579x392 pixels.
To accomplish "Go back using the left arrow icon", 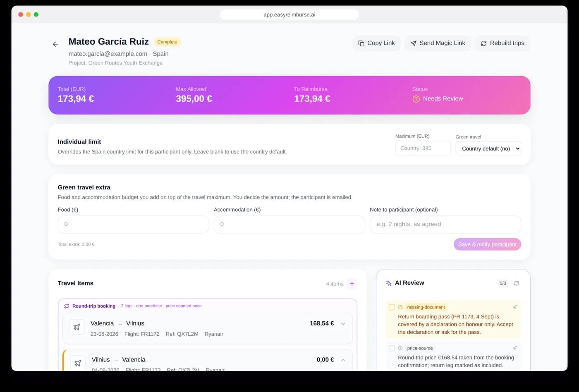I will click(55, 44).
